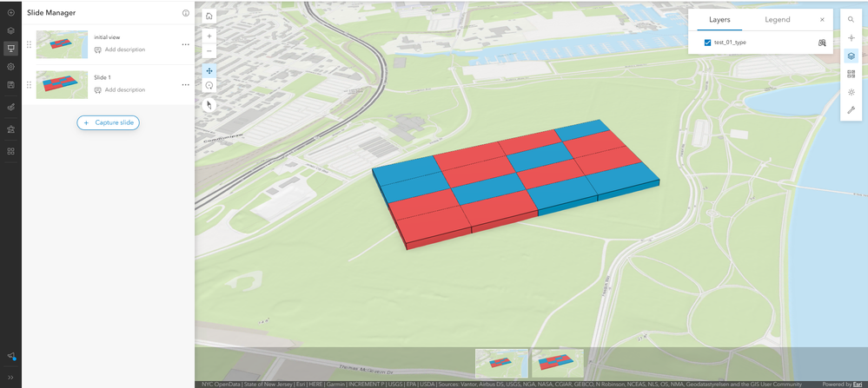
Task: Toggle the Layers/Legend tool on right toolbar
Action: pos(851,56)
